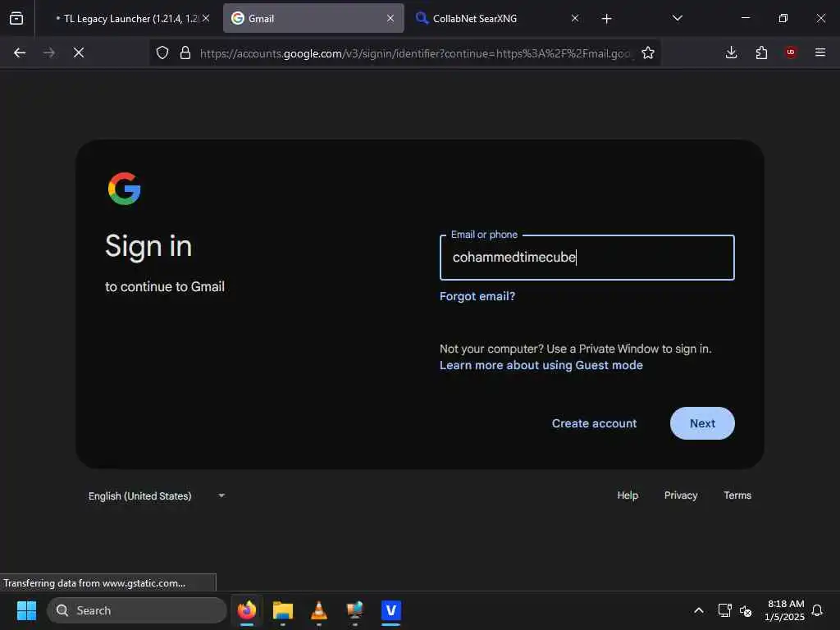This screenshot has width=840, height=630.
Task: Minimize the Firefox window
Action: click(x=745, y=18)
